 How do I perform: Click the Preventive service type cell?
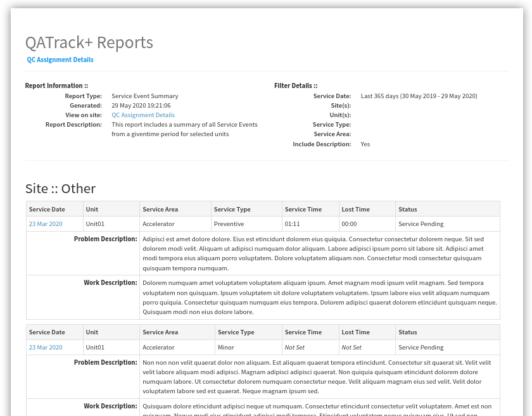click(x=246, y=224)
